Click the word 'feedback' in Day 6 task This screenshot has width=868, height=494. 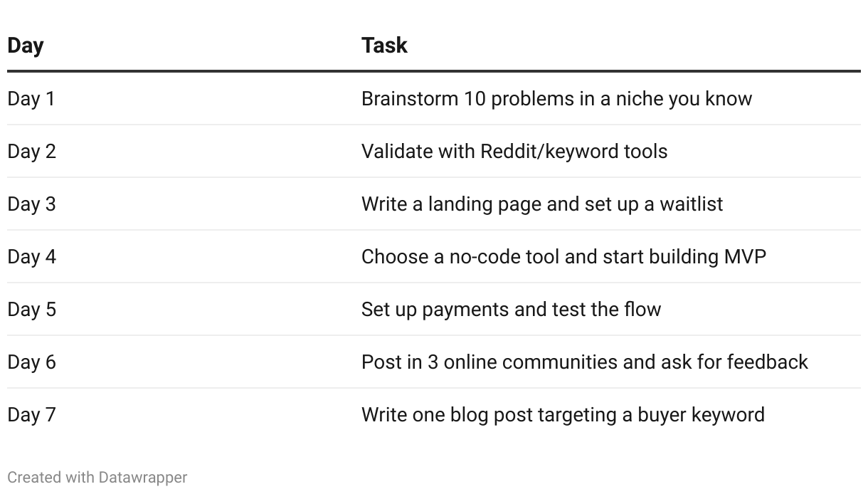pyautogui.click(x=767, y=362)
